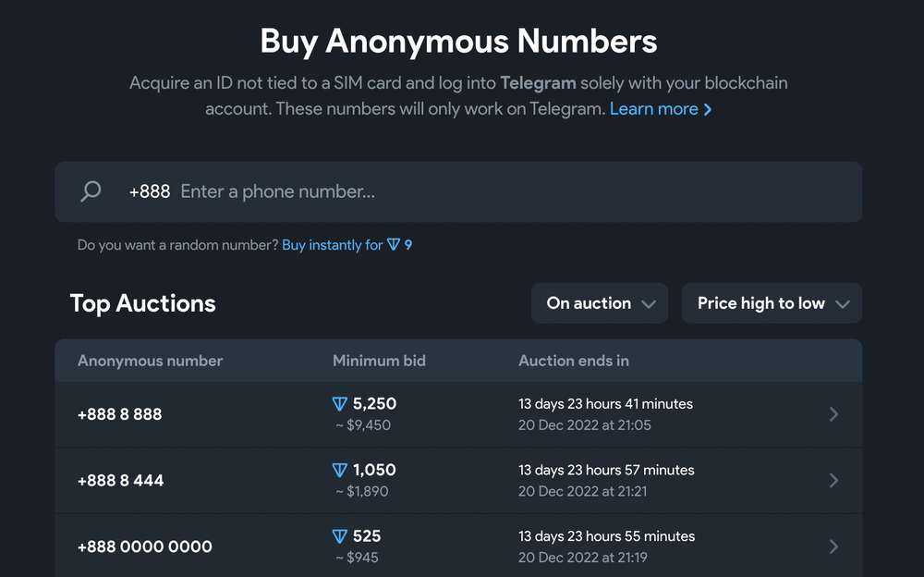Viewport: 924px width, 577px height.
Task: Open the +888 8 888 row arrow
Action: [x=833, y=414]
